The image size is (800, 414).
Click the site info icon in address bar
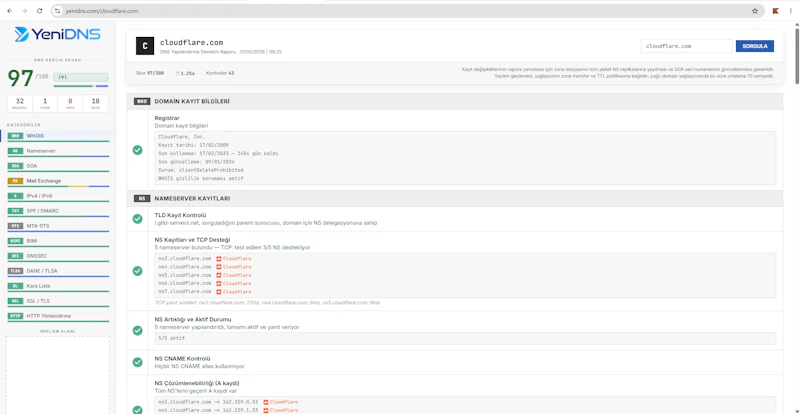58,11
